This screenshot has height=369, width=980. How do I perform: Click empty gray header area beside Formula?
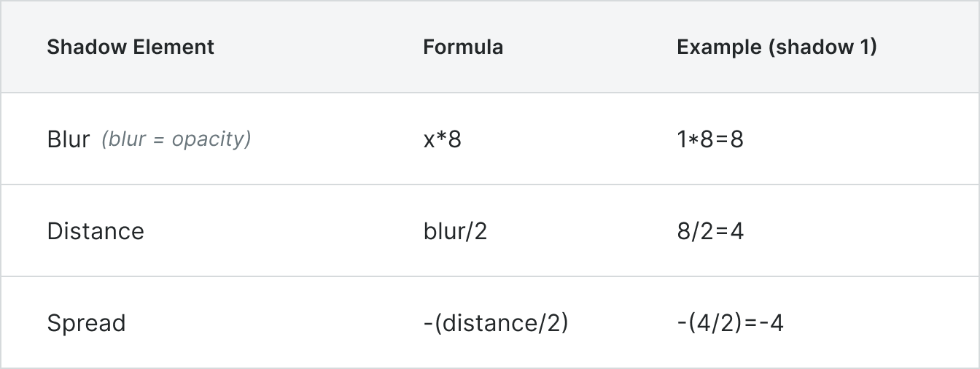583,47
